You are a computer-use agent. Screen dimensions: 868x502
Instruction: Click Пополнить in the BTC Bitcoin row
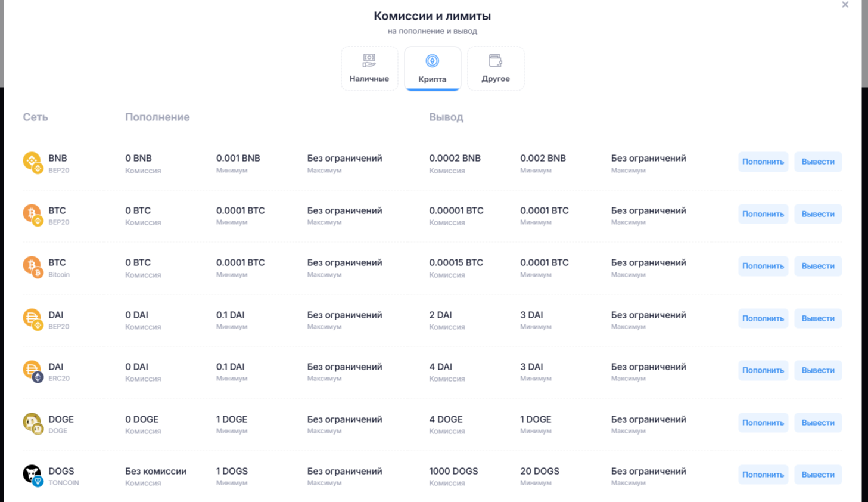[x=763, y=266]
